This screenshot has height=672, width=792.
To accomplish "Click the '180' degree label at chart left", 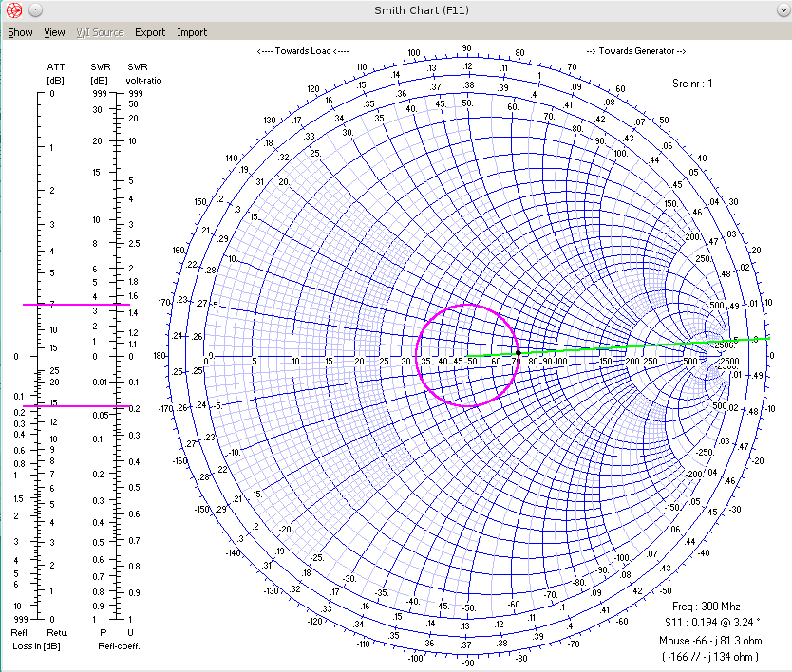I will (x=160, y=355).
